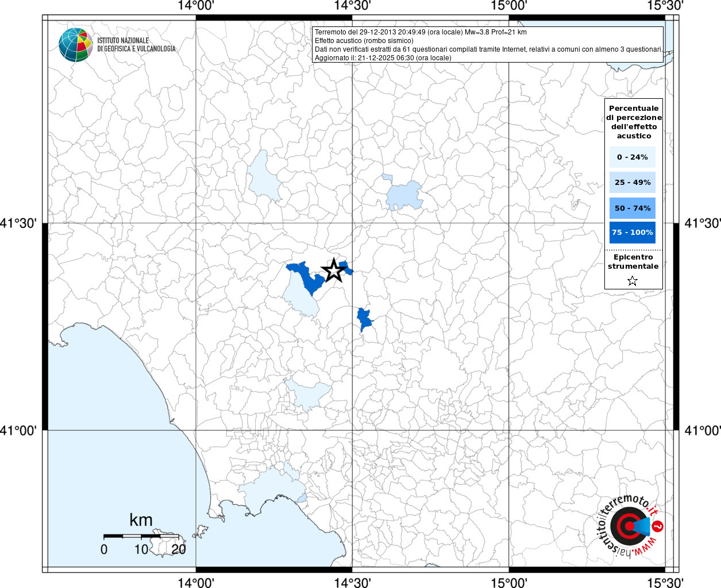Click the left 41°00' latitude label
Screen dimensions: 721x588
18,430
